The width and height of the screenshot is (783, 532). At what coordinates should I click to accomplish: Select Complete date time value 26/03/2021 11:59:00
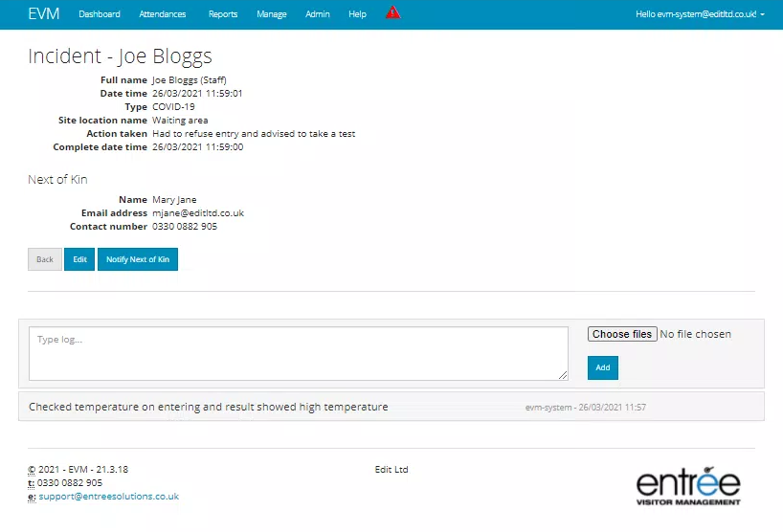(198, 147)
